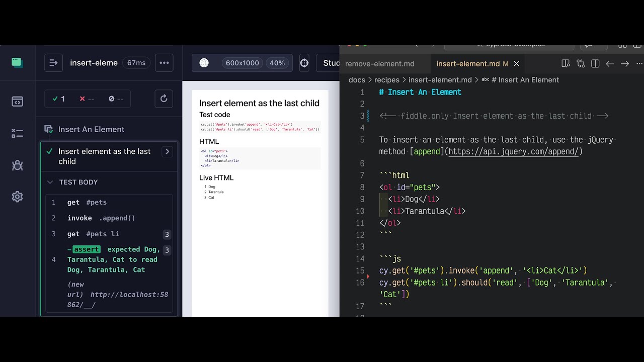Click the 67ms test duration badge
Viewport: 644px width, 362px height.
(136, 63)
